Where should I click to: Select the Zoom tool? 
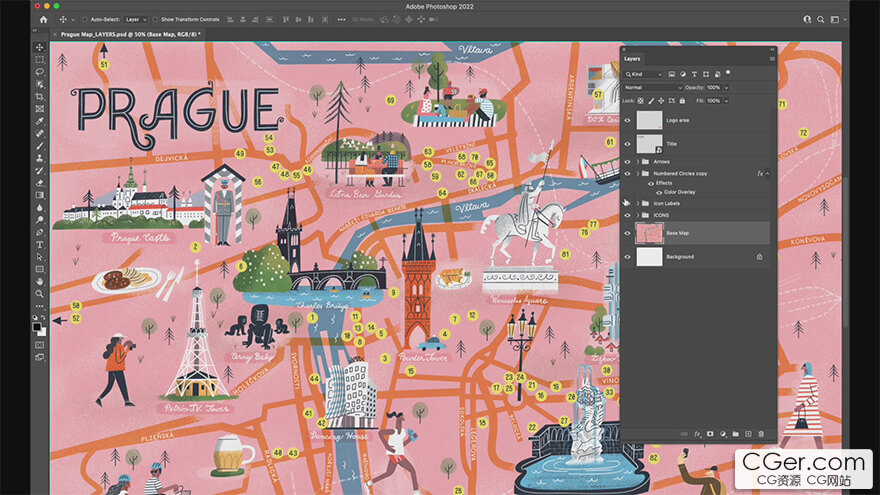tap(39, 294)
